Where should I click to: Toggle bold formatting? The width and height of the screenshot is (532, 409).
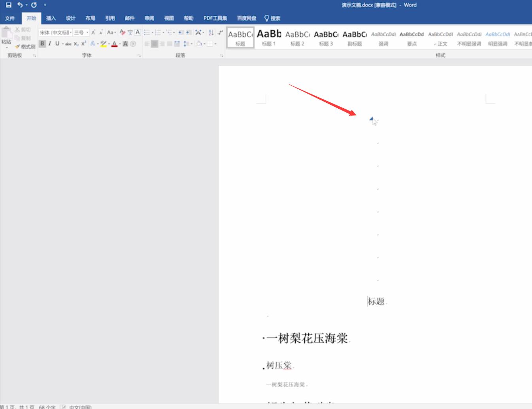click(42, 43)
